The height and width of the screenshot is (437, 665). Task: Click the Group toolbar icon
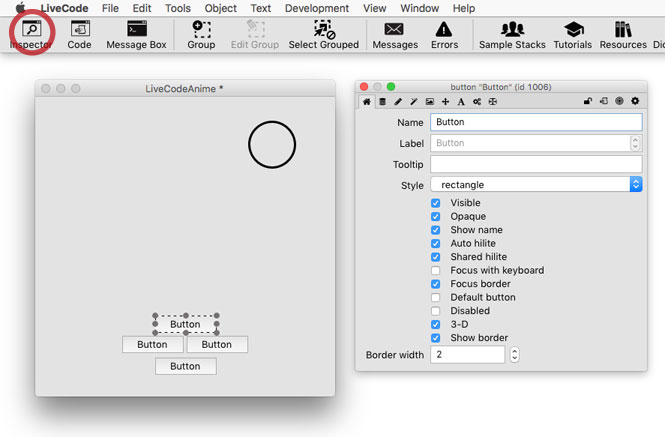201,34
